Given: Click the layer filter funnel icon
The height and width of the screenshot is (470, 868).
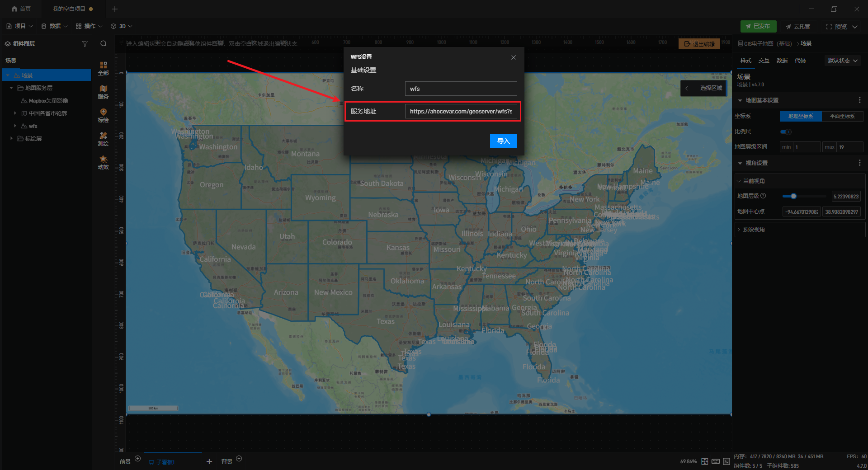Looking at the screenshot, I should (85, 44).
